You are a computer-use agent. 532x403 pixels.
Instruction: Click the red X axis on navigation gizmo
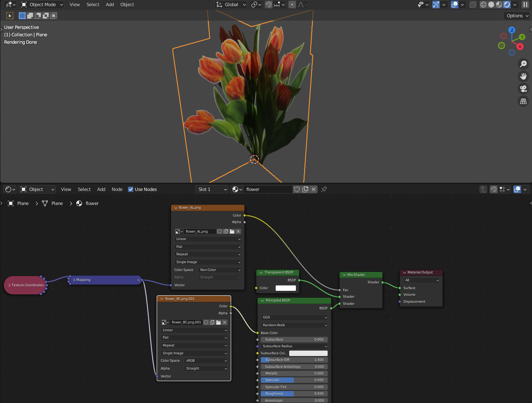coord(520,47)
